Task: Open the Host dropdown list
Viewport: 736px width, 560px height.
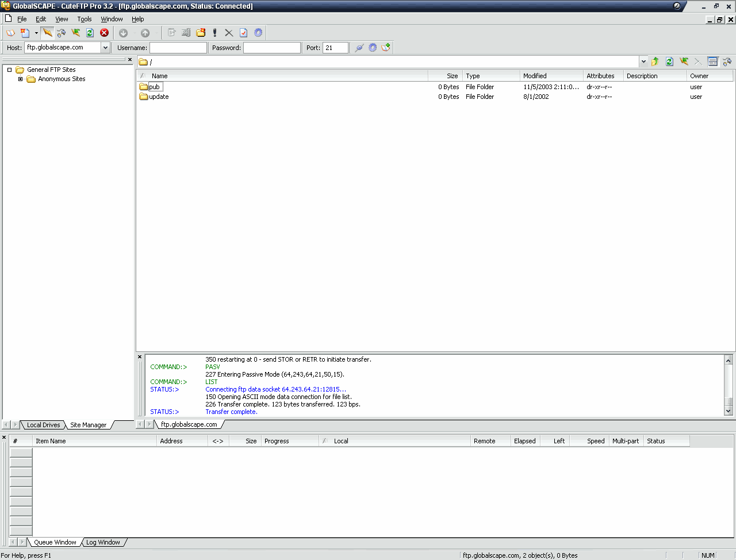Action: 105,48
